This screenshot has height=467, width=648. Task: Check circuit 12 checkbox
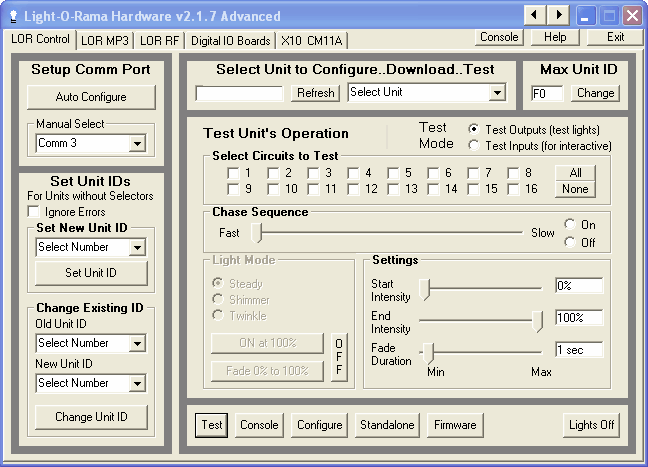click(x=353, y=189)
